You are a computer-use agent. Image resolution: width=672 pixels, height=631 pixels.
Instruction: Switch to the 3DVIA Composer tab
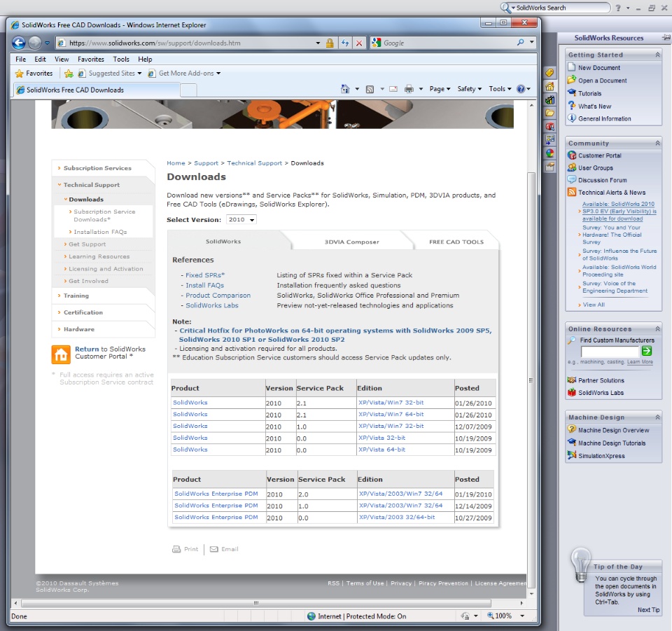352,242
